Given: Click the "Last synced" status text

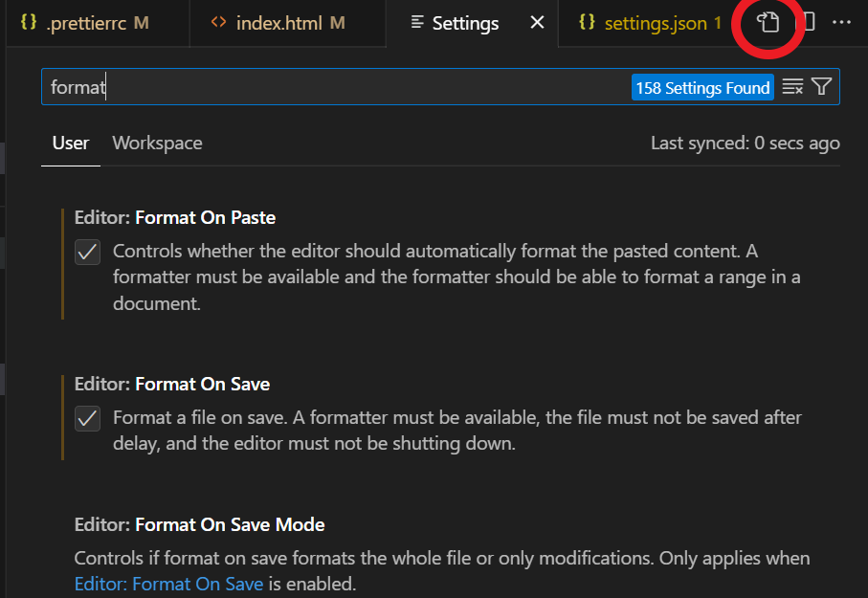Looking at the screenshot, I should pyautogui.click(x=745, y=144).
